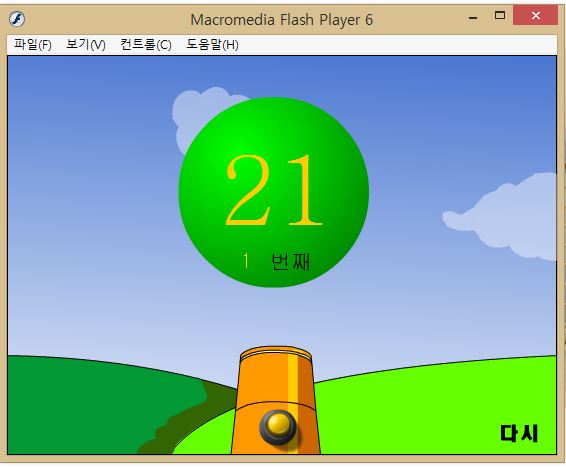
Task: Click the dark green hill on the left
Action: 90,404
